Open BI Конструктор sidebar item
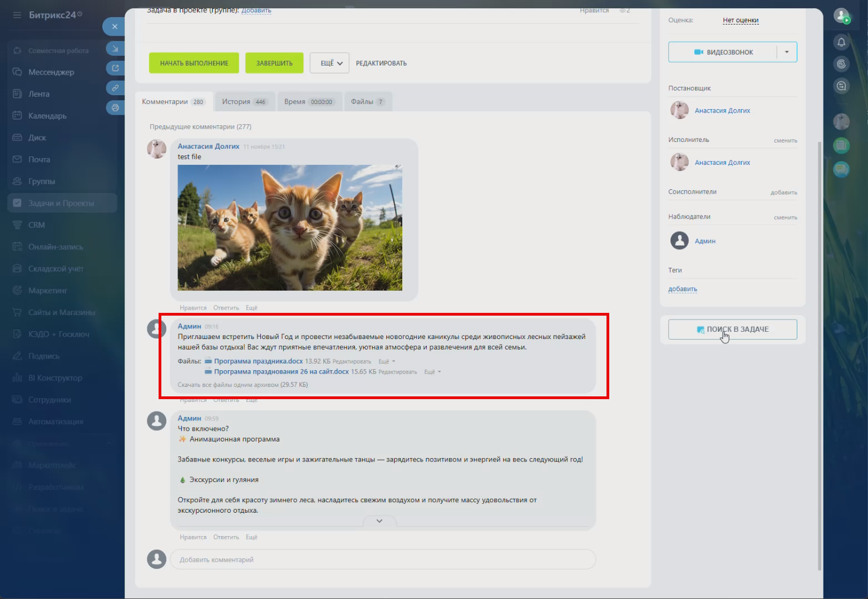 pyautogui.click(x=55, y=378)
